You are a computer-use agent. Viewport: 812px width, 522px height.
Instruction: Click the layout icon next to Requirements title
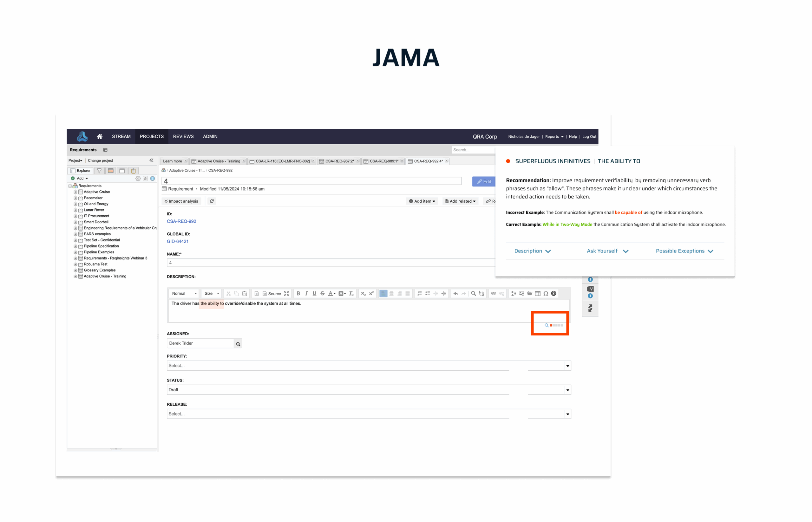[105, 150]
